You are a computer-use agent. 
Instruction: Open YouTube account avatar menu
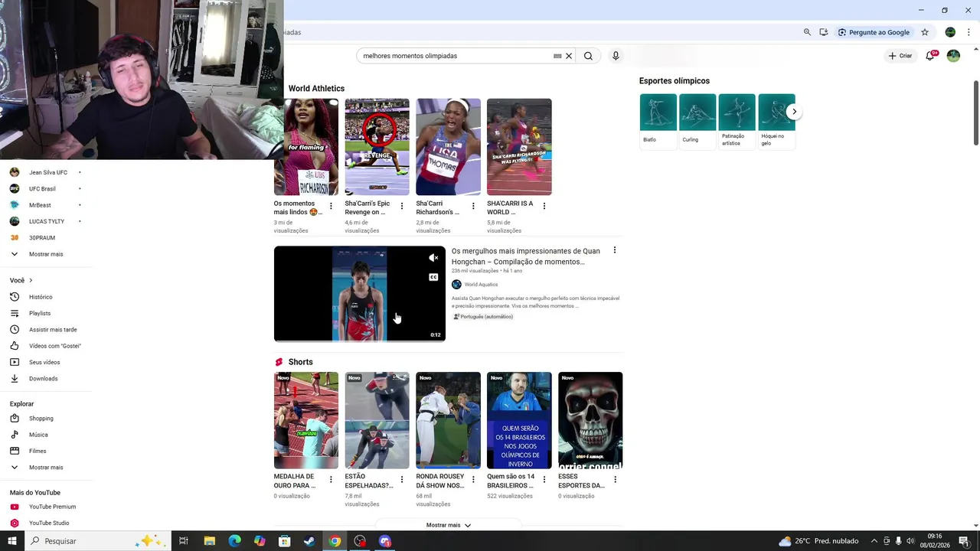[x=953, y=56]
